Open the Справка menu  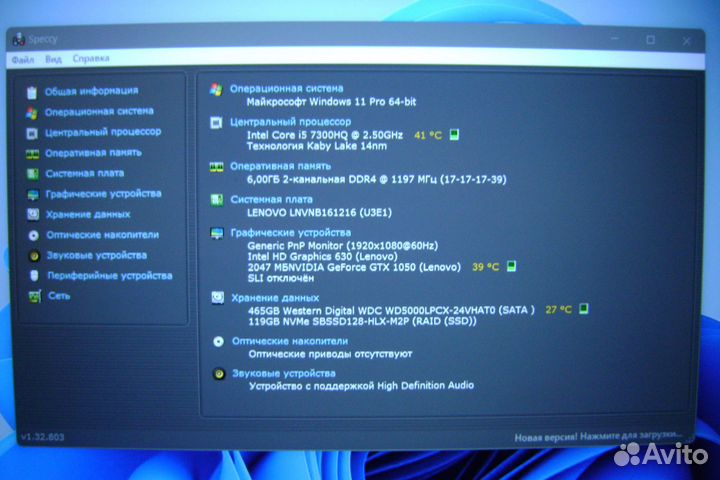91,58
